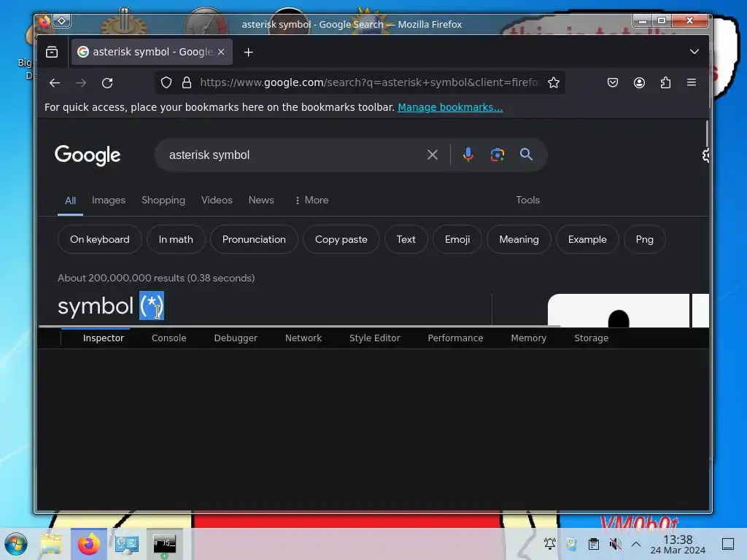Open Save to Pocket button

613,82
